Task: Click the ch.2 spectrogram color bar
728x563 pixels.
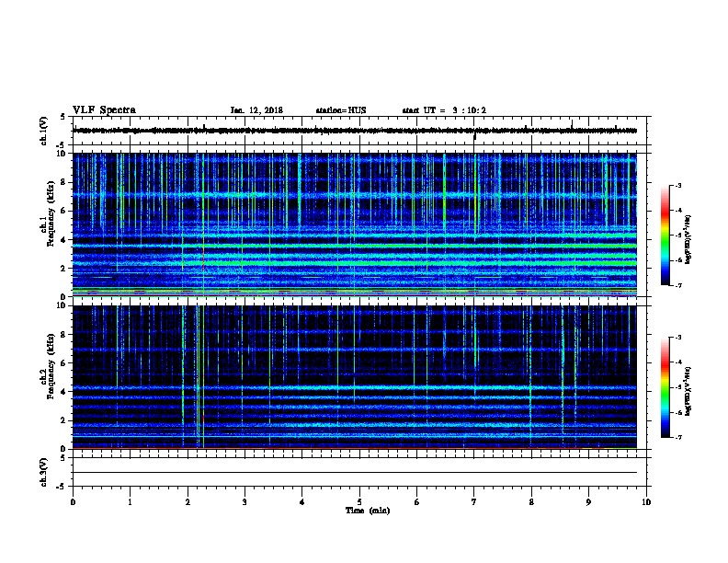Action: click(x=665, y=387)
